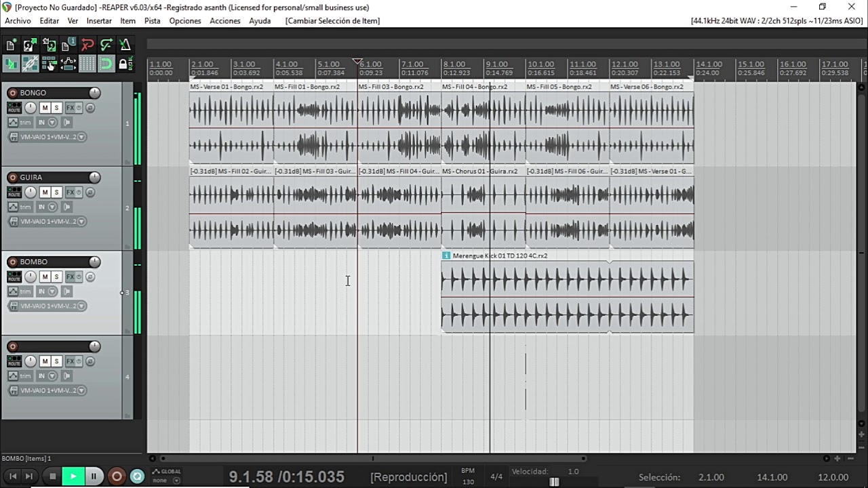Open envelope/trim button on BONGO track
This screenshot has width=868, height=488.
point(20,123)
